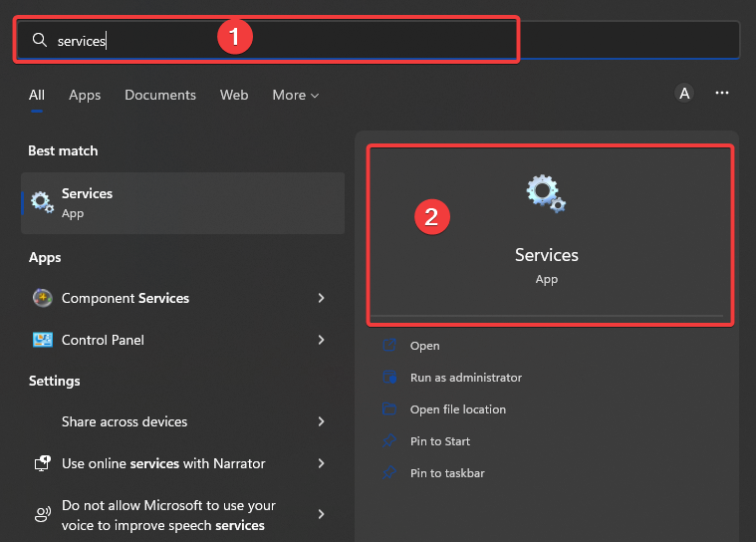
Task: Switch to the Documents tab
Action: coord(160,95)
